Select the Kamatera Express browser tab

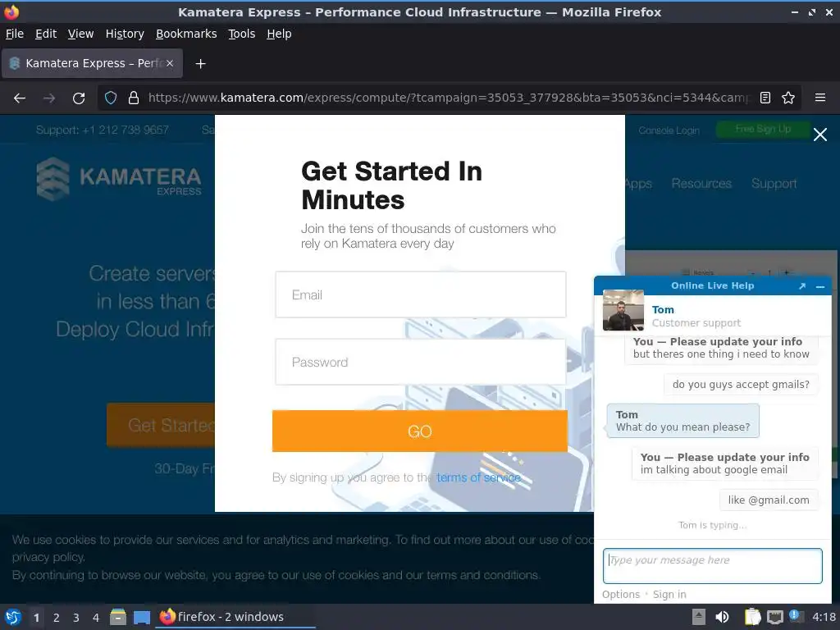coord(92,63)
